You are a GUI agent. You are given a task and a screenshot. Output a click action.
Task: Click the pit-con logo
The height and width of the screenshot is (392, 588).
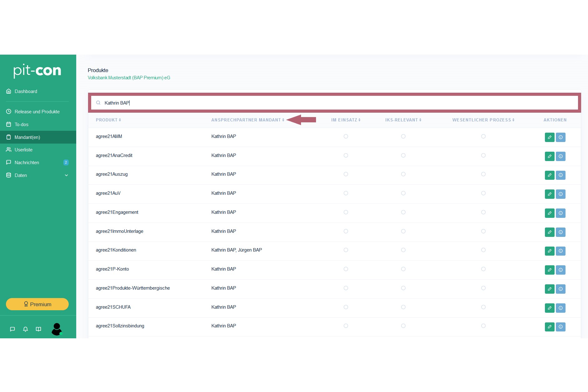(x=37, y=71)
